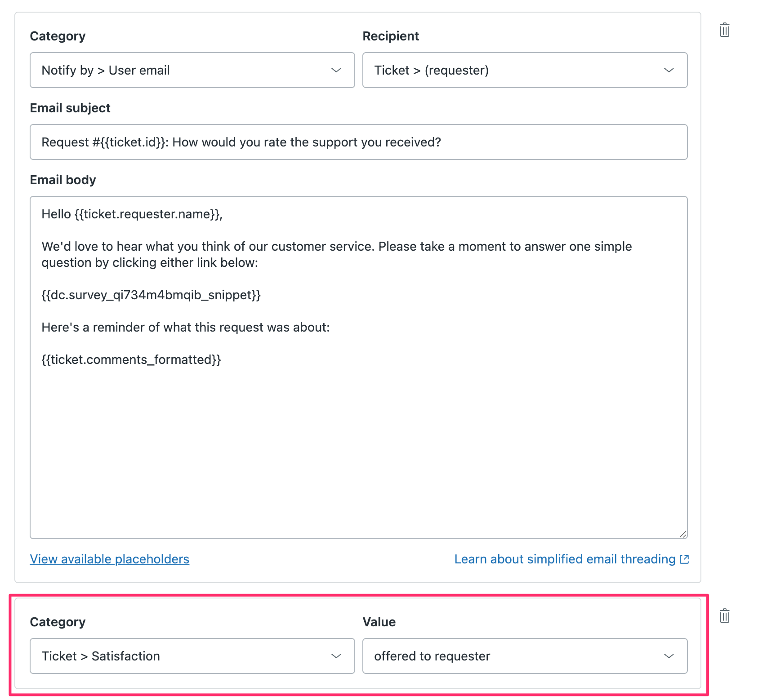Screen dimensions: 776x700
Task: Click the greeting line with ticket.requester.name
Action: click(132, 214)
